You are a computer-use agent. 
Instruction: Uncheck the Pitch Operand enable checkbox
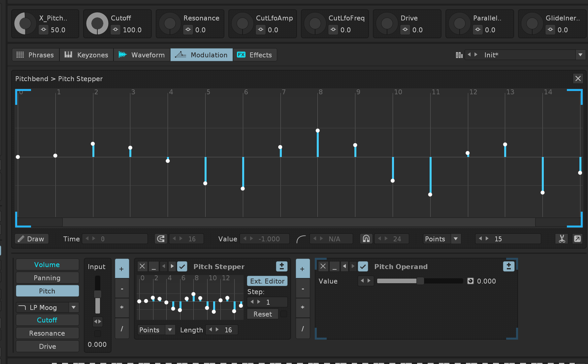click(x=363, y=266)
